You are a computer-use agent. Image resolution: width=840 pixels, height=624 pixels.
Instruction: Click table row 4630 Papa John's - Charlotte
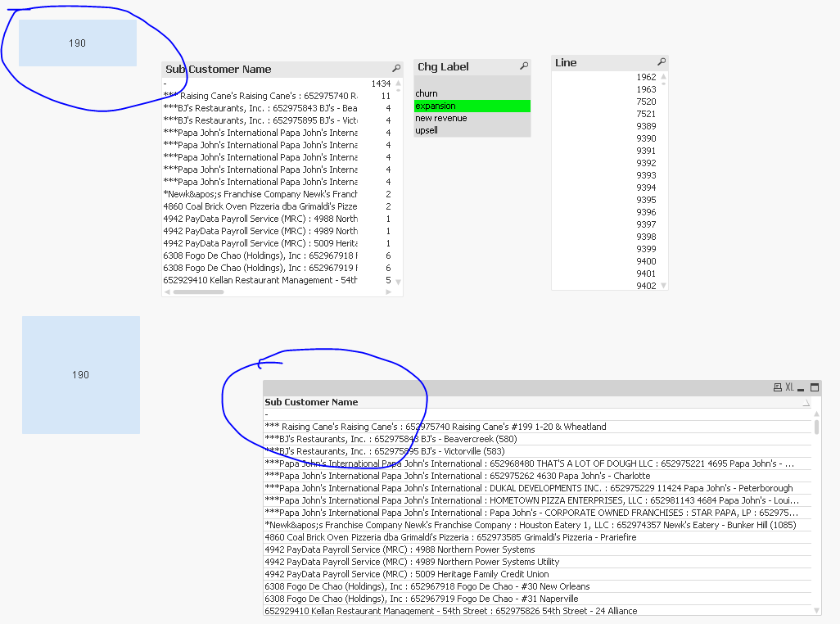point(537,476)
